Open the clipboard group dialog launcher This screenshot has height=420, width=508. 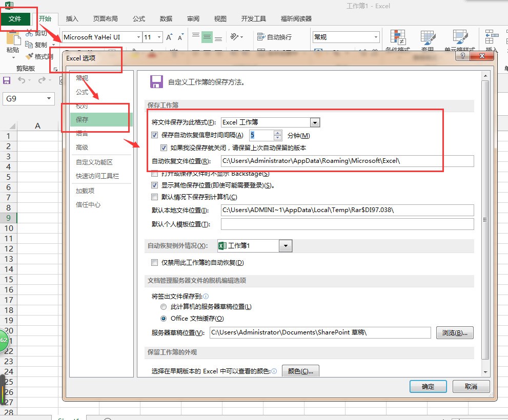55,69
